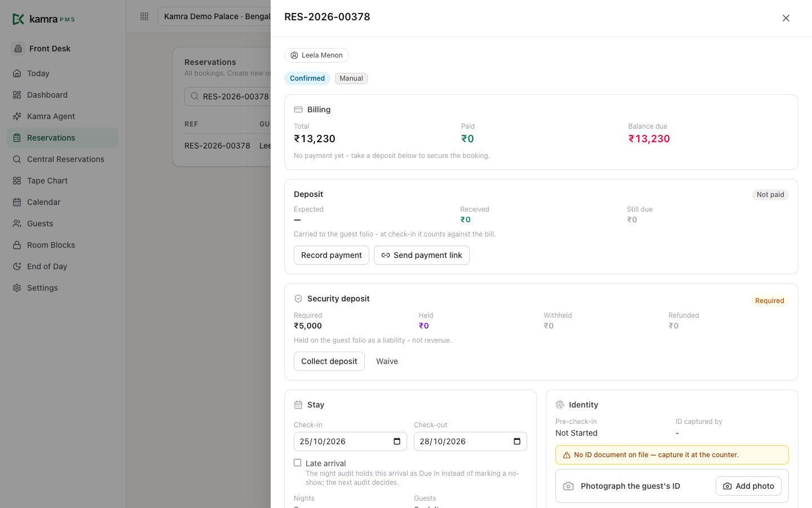Waive the security deposit
This screenshot has height=508, width=812.
click(x=387, y=361)
